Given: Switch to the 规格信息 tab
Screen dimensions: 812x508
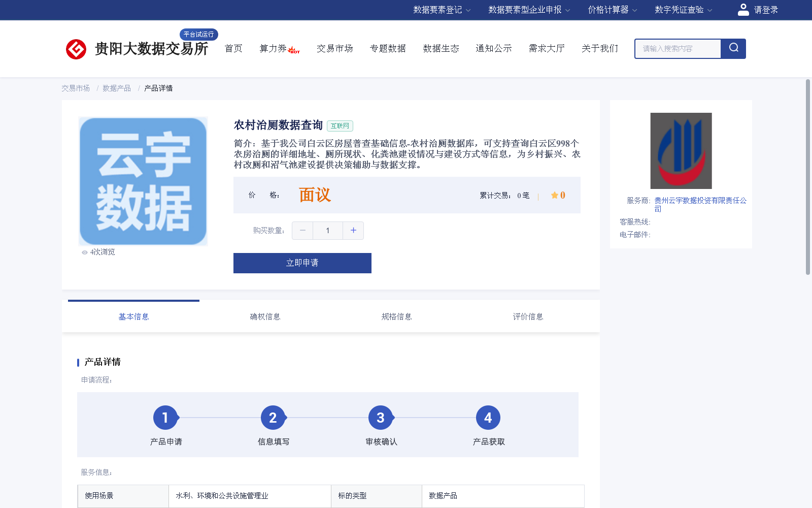Looking at the screenshot, I should (x=396, y=316).
